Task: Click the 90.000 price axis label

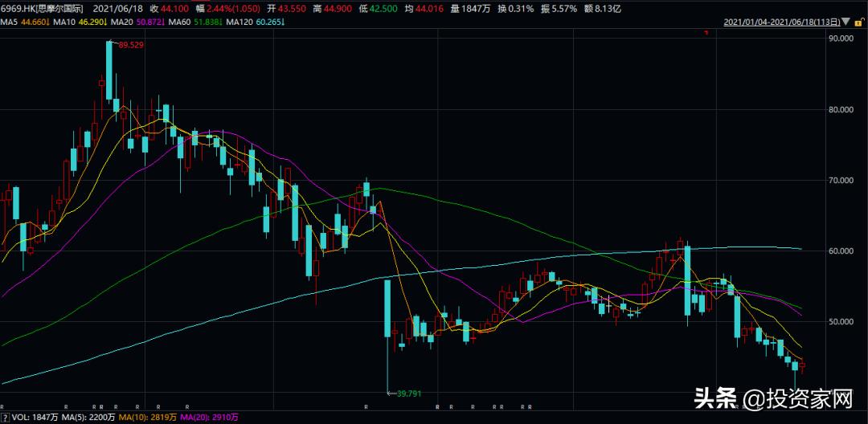Action: (841, 39)
